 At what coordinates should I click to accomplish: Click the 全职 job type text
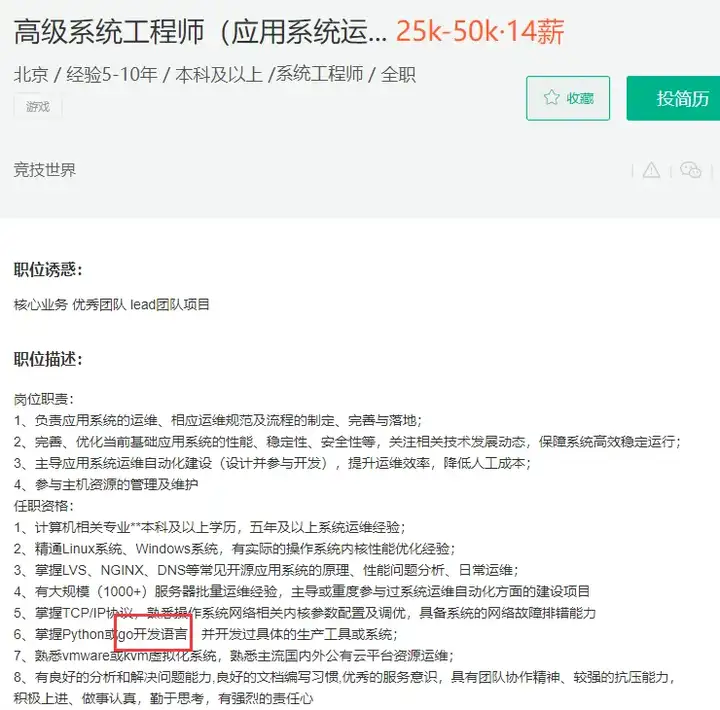pos(398,74)
